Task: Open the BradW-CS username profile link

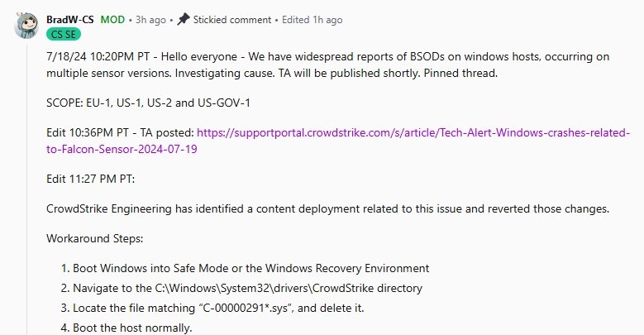Action: 70,19
